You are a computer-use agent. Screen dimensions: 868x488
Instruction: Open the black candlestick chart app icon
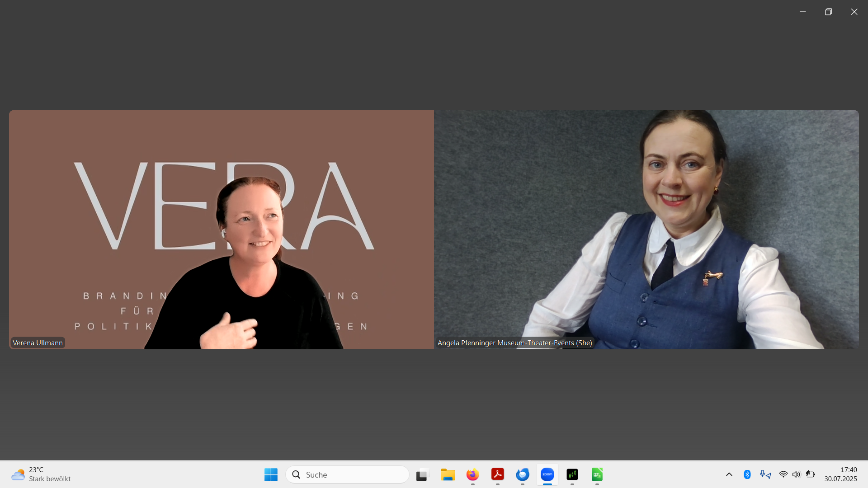[572, 474]
